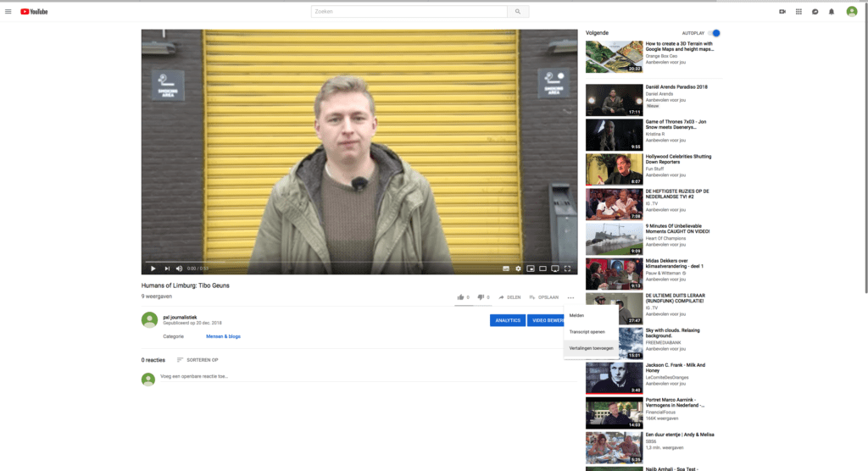Open the notifications bell

831,11
